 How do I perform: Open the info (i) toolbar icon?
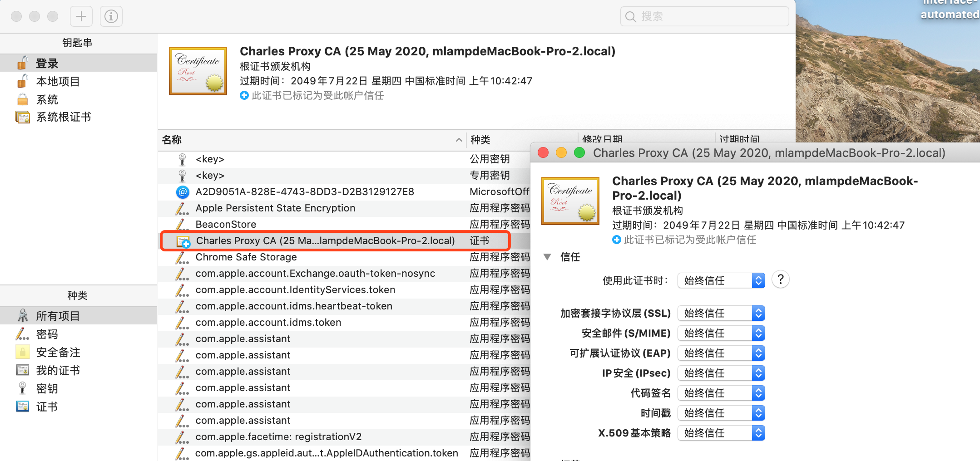111,16
